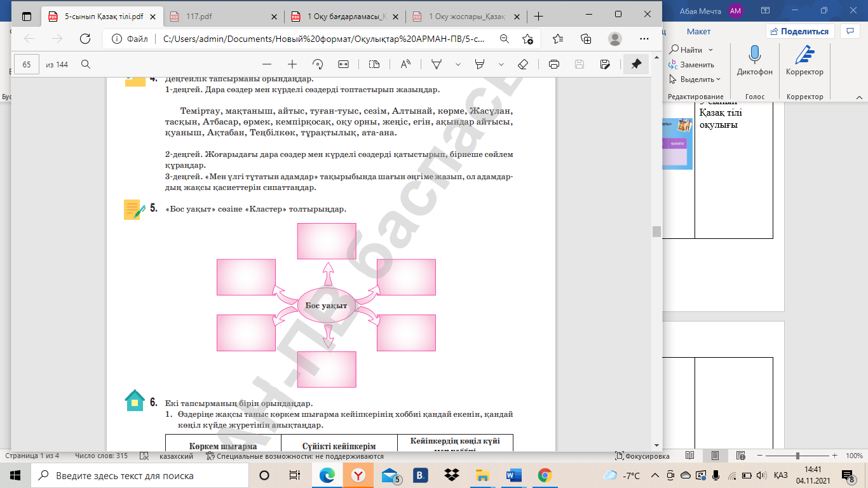The height and width of the screenshot is (488, 868).
Task: Open the Mail app on the taskbar
Action: 390,475
